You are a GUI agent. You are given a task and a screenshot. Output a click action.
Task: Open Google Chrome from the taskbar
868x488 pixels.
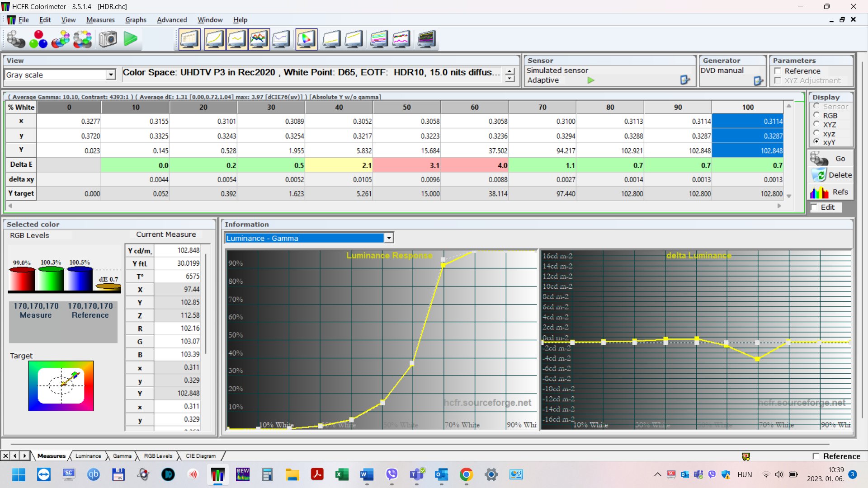466,474
